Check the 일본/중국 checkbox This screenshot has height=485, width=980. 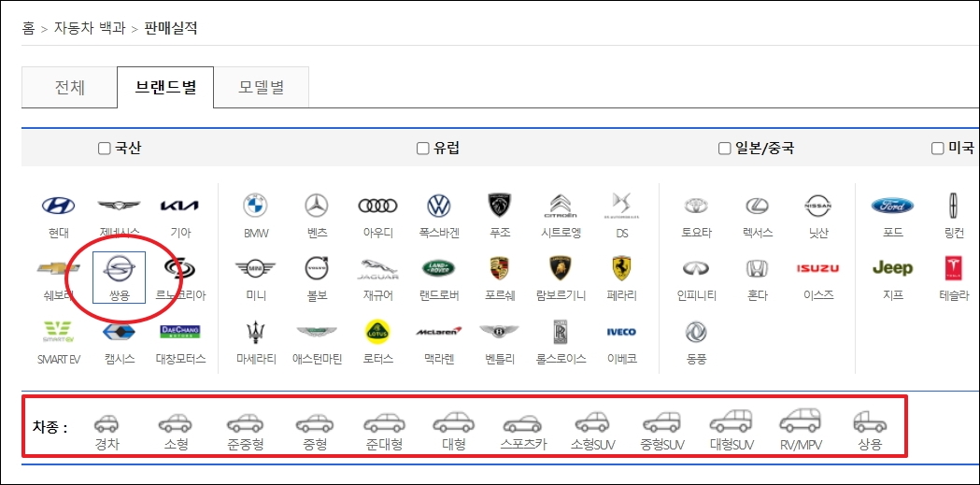[x=724, y=149]
